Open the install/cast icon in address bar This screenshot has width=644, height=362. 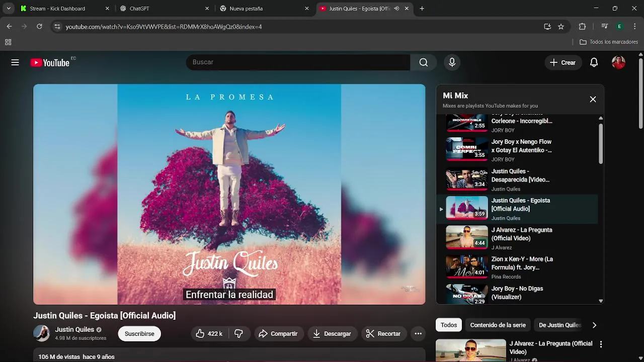(547, 27)
